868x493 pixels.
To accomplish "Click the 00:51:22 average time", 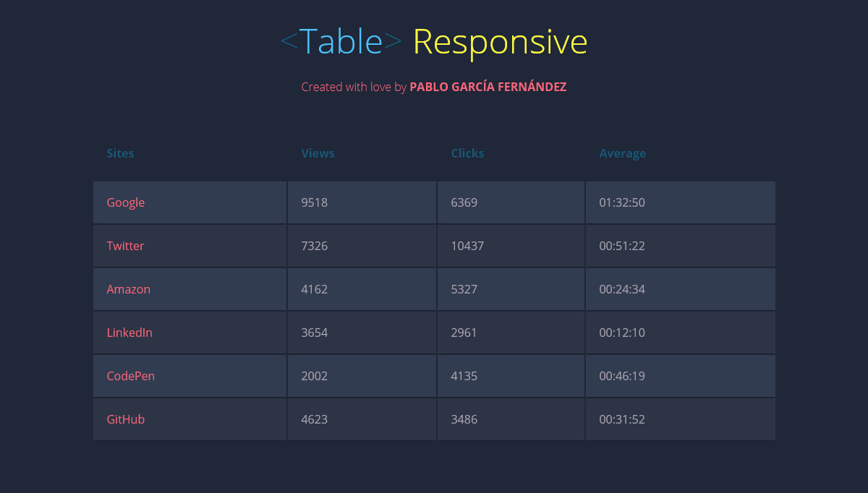I will 622,246.
